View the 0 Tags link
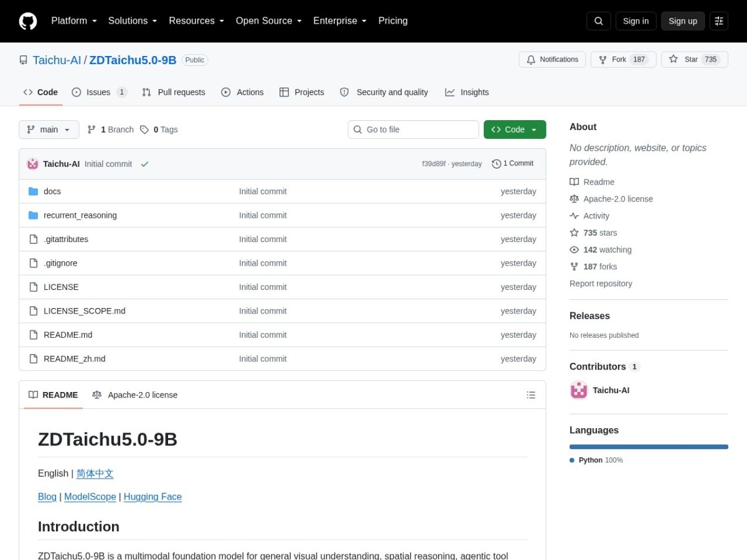 point(159,129)
